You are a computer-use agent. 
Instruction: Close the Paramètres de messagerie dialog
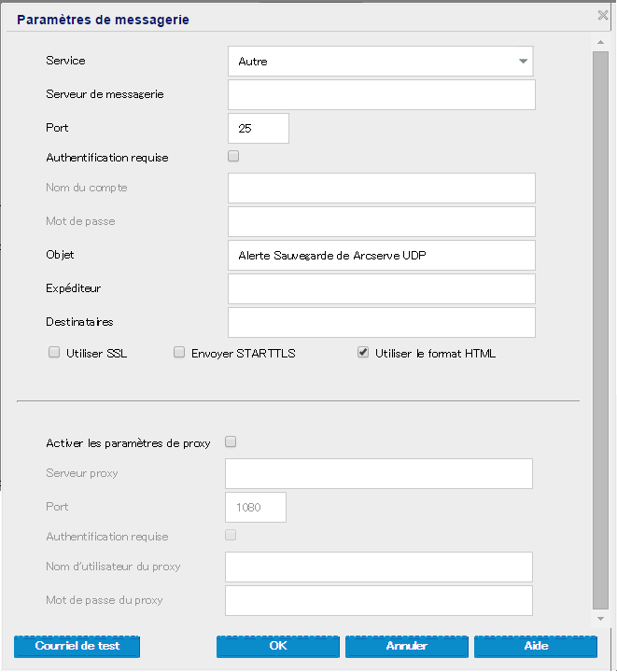[x=603, y=15]
